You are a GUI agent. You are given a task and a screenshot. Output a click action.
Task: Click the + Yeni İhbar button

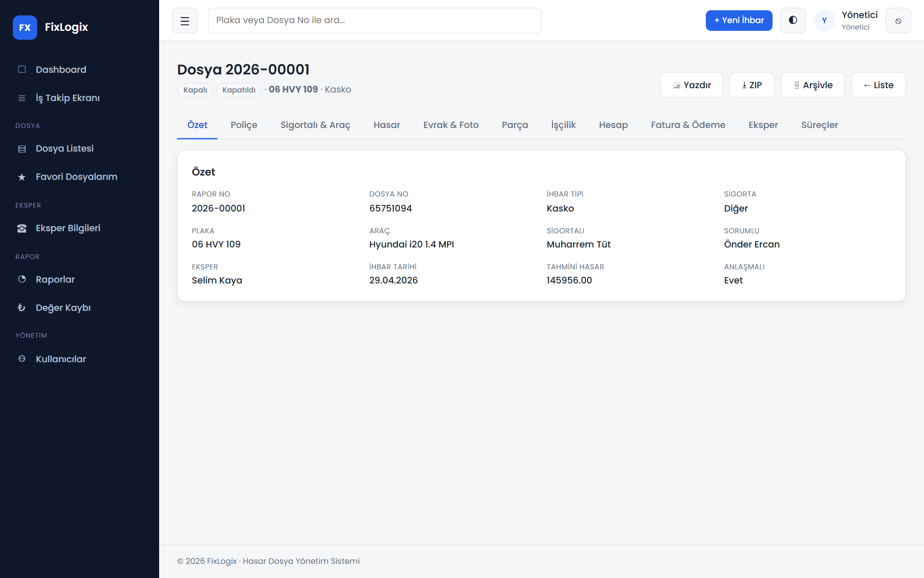click(739, 21)
